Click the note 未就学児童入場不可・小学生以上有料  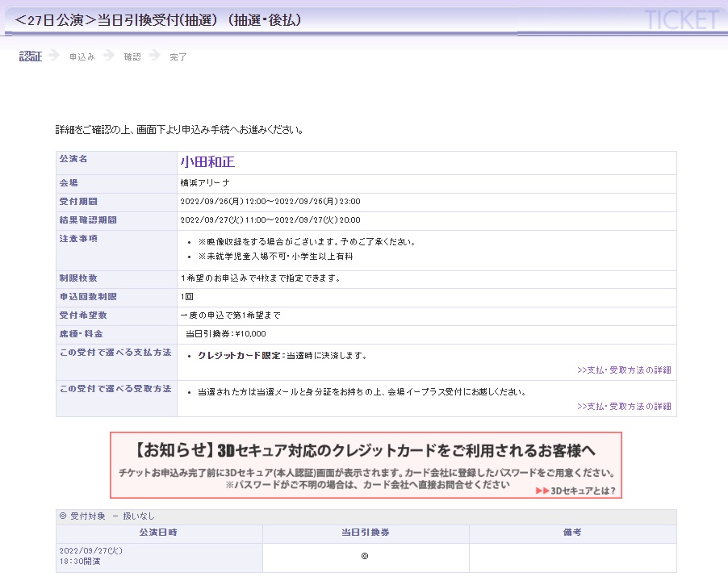[x=275, y=257]
